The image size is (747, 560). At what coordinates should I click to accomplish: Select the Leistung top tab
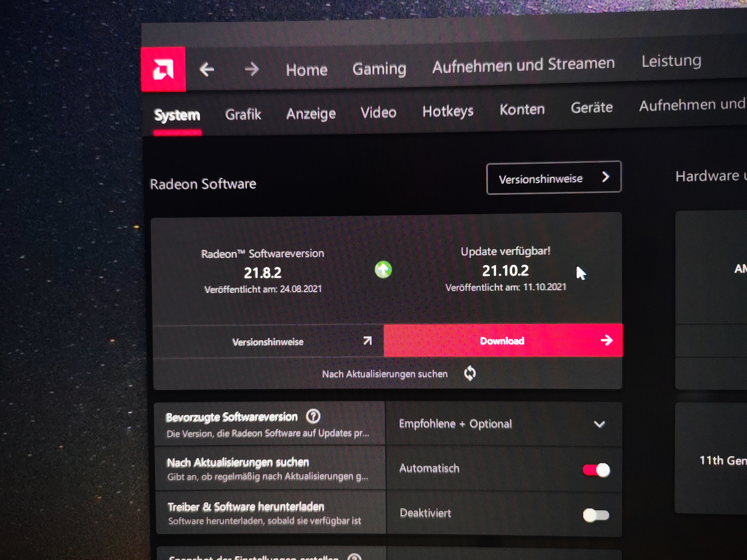[671, 61]
